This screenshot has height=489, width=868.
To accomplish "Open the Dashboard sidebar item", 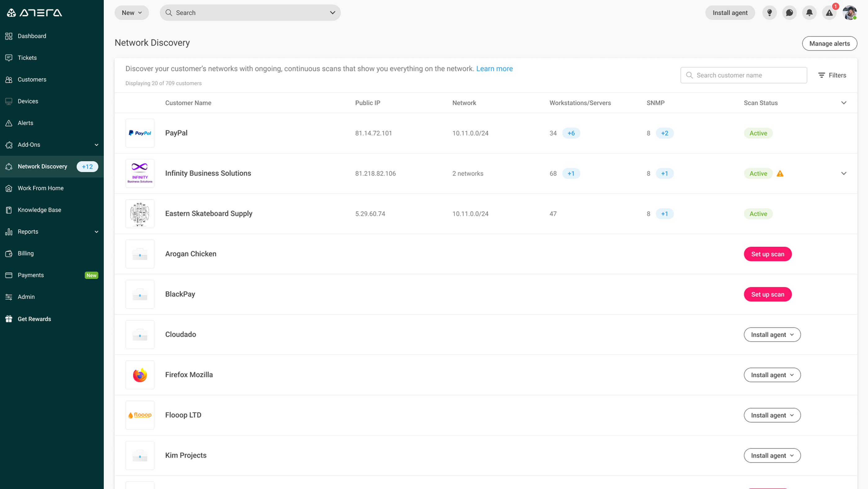I will coord(52,36).
